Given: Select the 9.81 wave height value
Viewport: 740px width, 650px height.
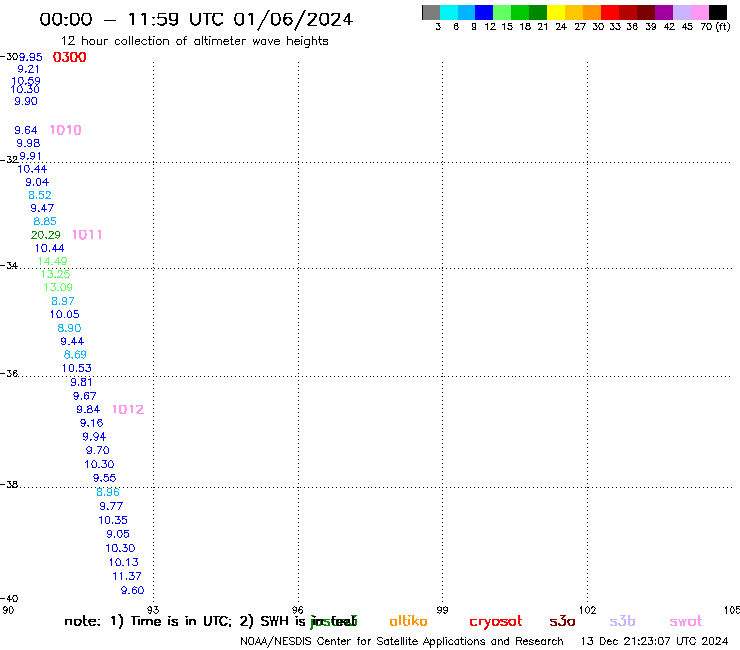Looking at the screenshot, I should (82, 382).
